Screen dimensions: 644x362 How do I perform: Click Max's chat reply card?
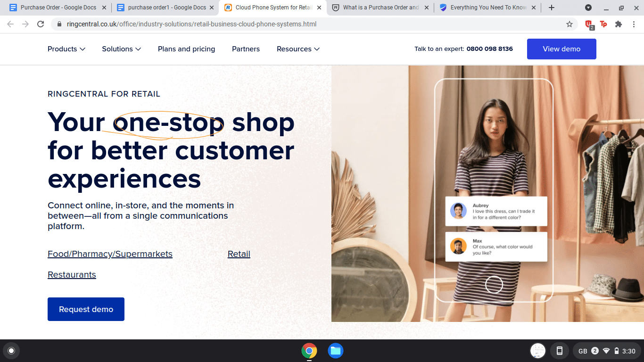click(496, 247)
